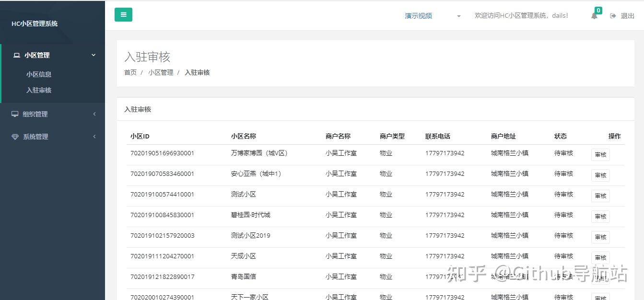Click the 小区ID column header

point(140,136)
